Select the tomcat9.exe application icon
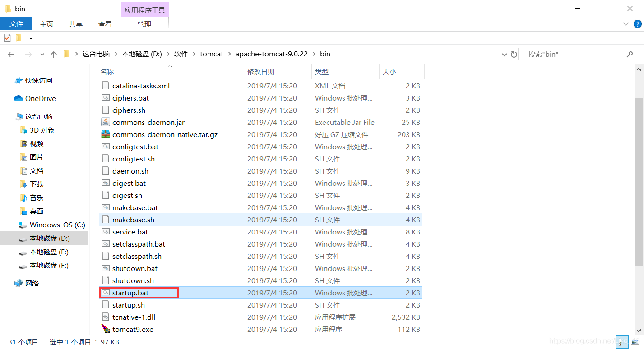 (x=106, y=329)
